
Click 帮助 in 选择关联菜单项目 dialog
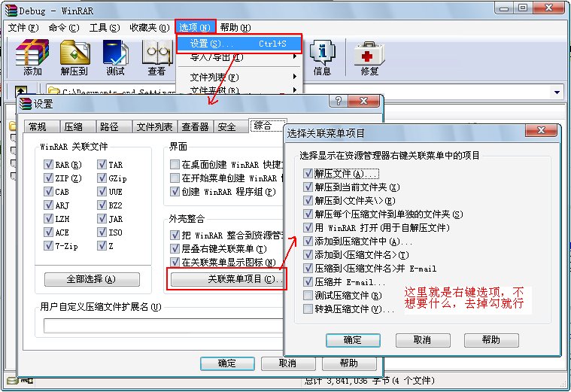(x=491, y=340)
